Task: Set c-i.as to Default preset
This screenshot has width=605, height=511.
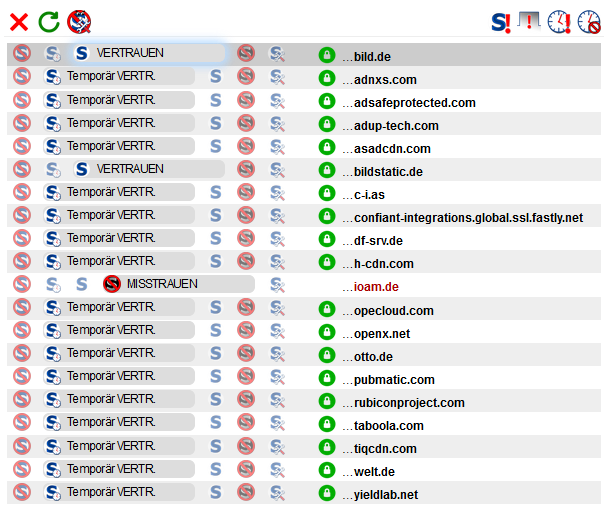Action: [x=22, y=192]
